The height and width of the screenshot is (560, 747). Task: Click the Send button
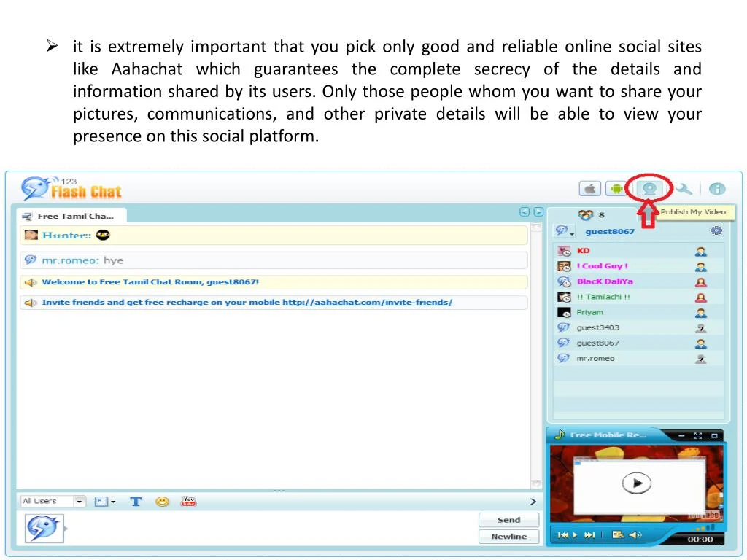[508, 520]
